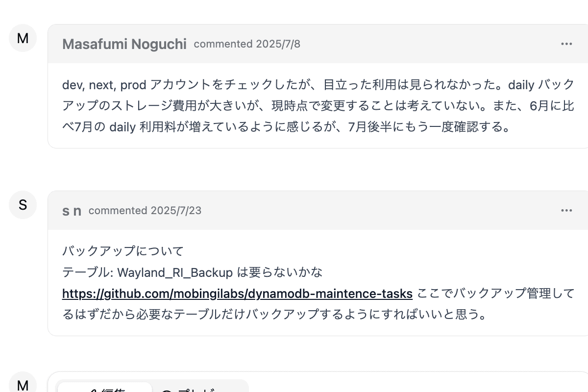
Task: Click the 'バックアップについて' line in s n's comment
Action: (x=123, y=251)
